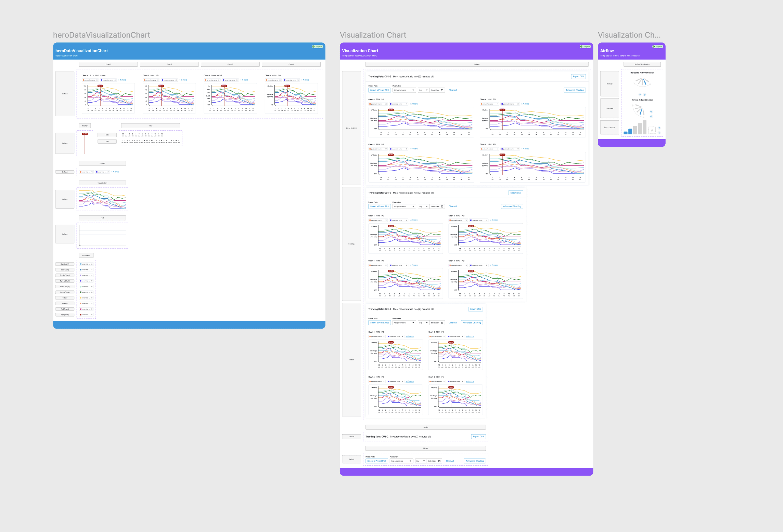The image size is (783, 532).
Task: Click Export CSV in the Desktop section
Action: (x=516, y=193)
